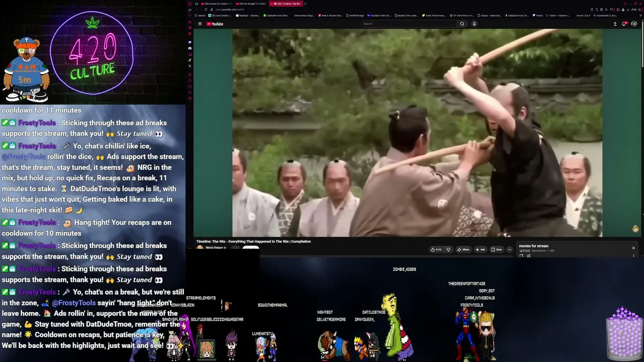644x362 pixels.
Task: Click the Ask button under the video
Action: (481, 249)
